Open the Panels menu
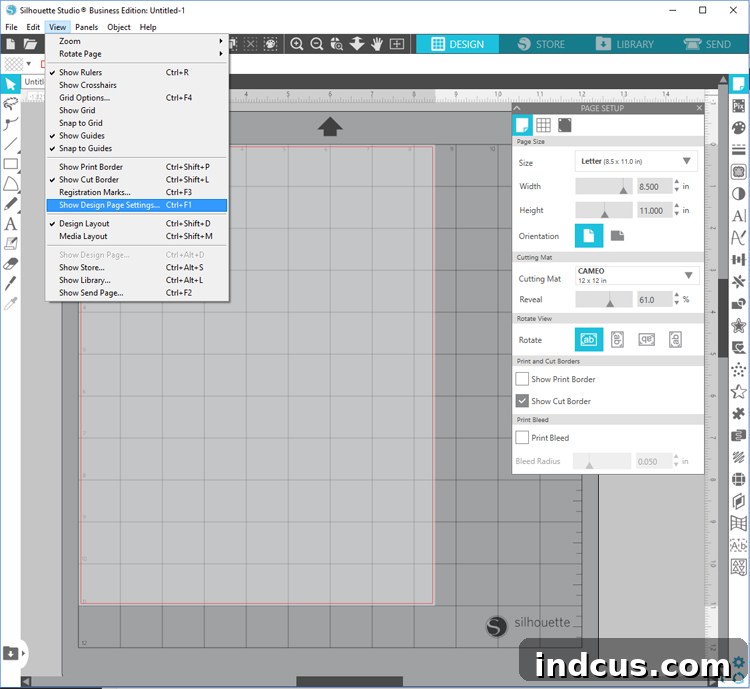Image resolution: width=750 pixels, height=689 pixels. [86, 27]
